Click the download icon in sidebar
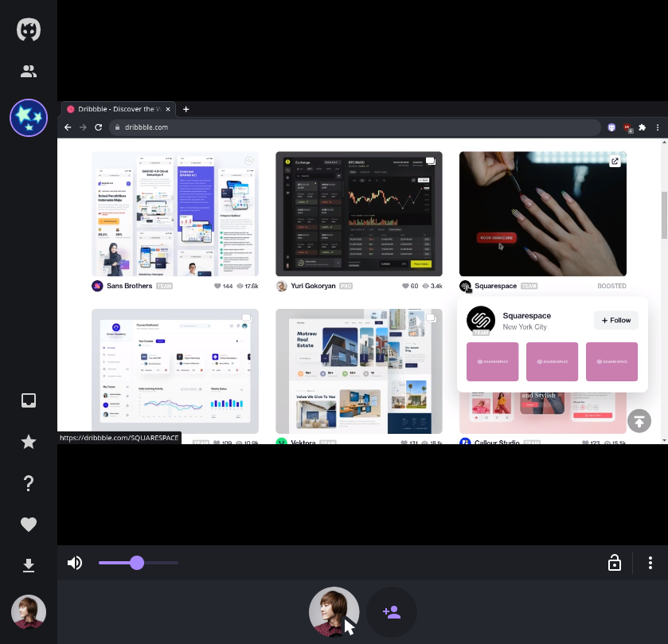 [29, 565]
